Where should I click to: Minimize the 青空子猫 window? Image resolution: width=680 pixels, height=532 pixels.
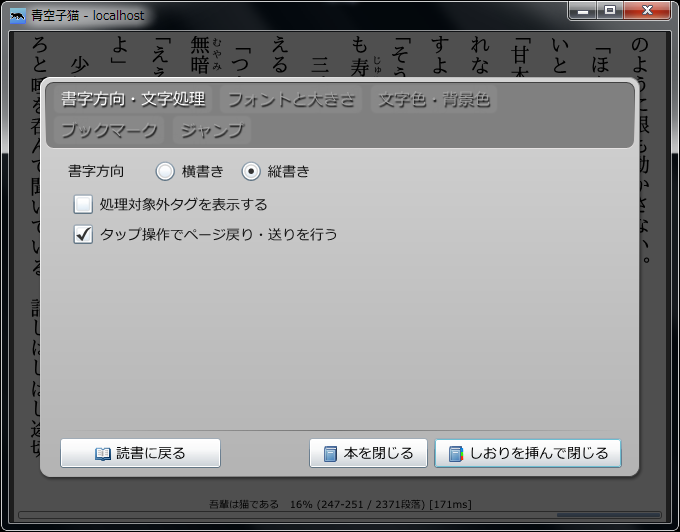pos(583,10)
